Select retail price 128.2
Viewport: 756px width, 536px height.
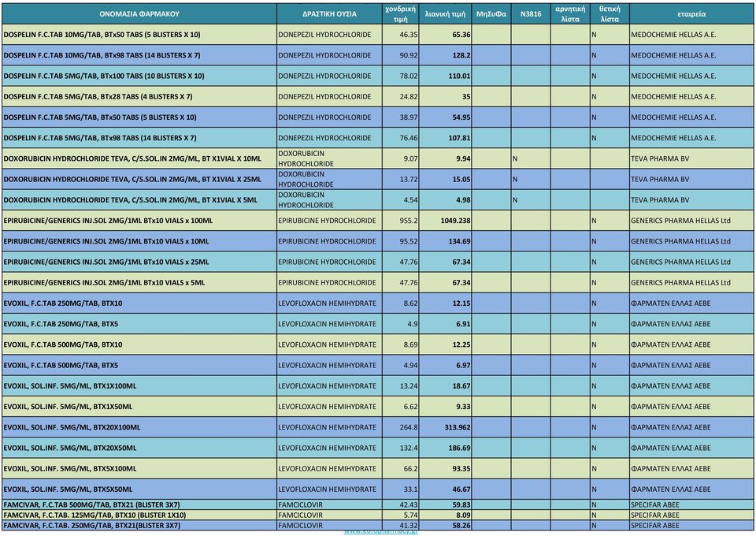461,55
